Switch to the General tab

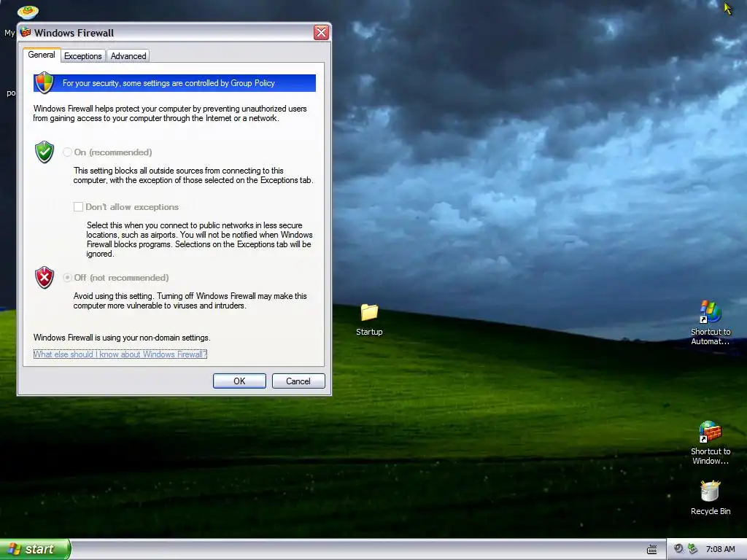coord(42,55)
